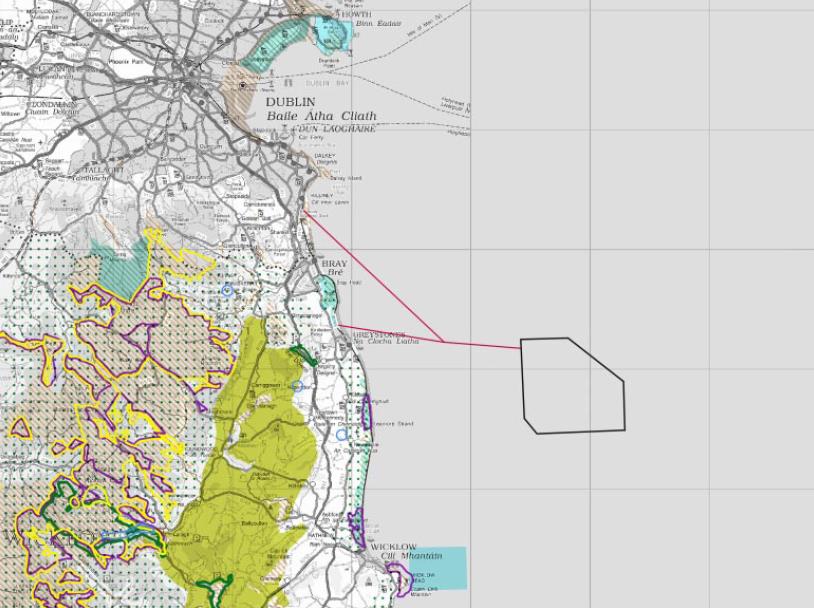Click the dark green outlined patch near Greystones
This screenshot has height=608, width=814.
coord(303,354)
